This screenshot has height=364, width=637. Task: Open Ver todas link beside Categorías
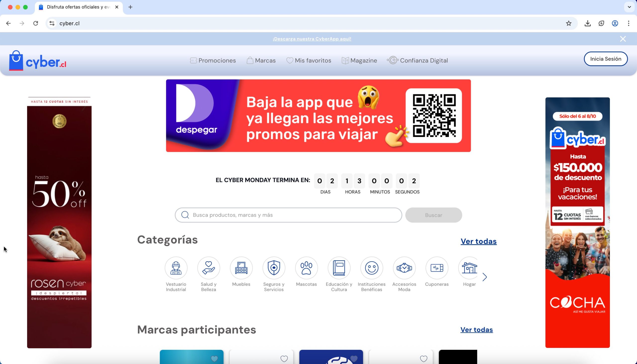click(x=478, y=241)
